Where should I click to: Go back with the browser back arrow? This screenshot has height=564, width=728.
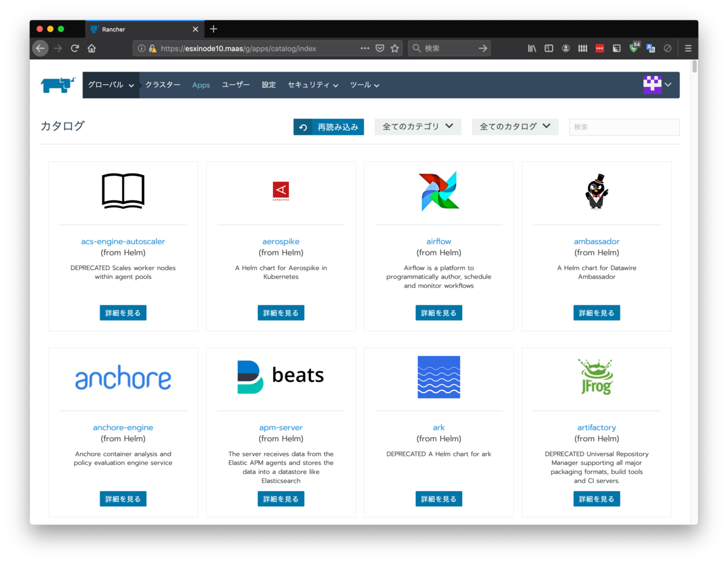tap(40, 48)
